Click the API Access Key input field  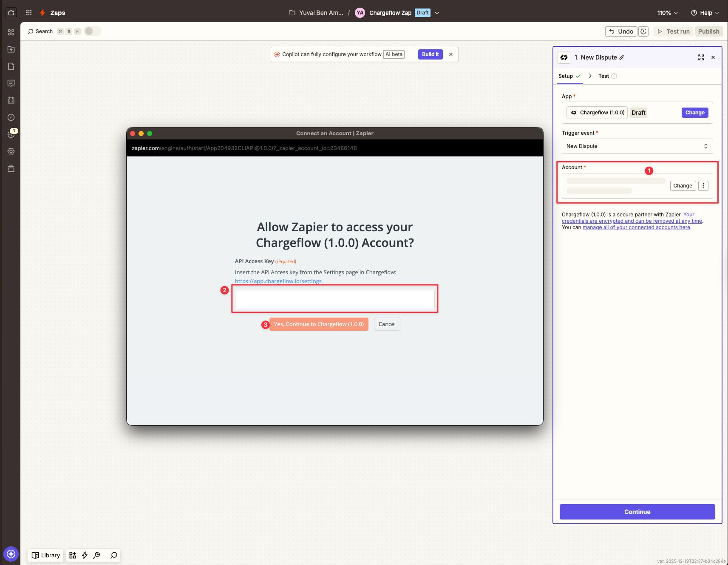pyautogui.click(x=335, y=299)
